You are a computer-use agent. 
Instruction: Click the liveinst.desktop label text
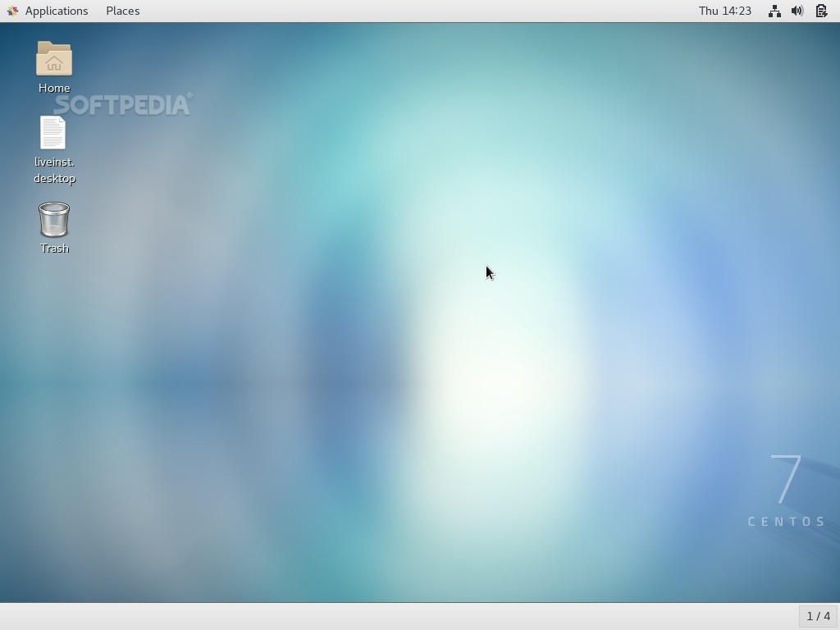coord(54,170)
